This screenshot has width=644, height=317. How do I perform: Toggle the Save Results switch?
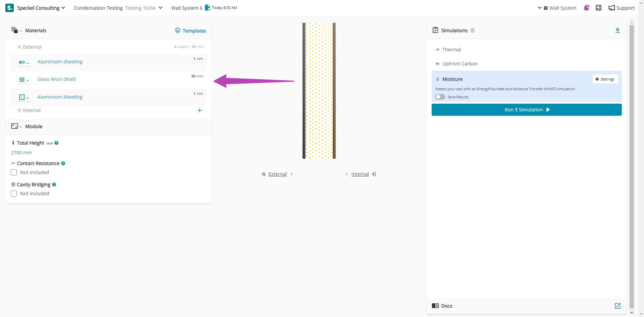click(440, 97)
